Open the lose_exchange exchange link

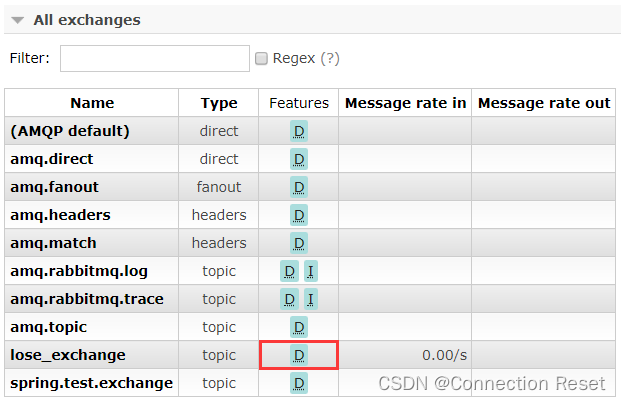click(x=68, y=355)
